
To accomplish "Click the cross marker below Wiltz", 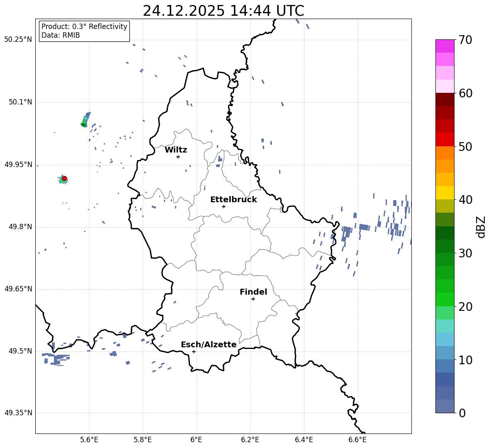I will pyautogui.click(x=178, y=157).
